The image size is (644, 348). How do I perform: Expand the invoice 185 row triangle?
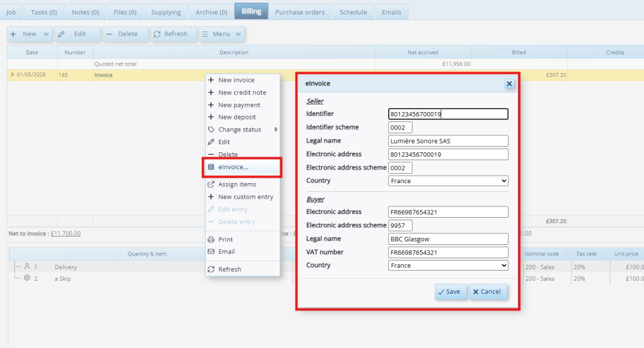[x=13, y=75]
